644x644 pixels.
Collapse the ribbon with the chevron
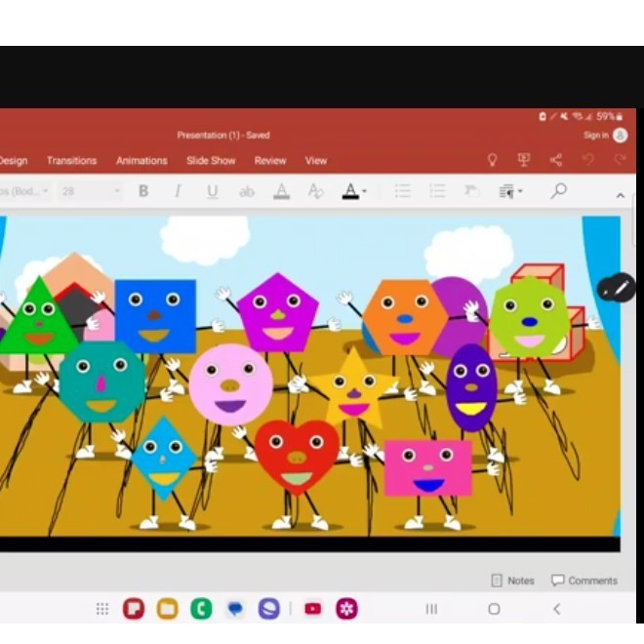click(x=620, y=196)
